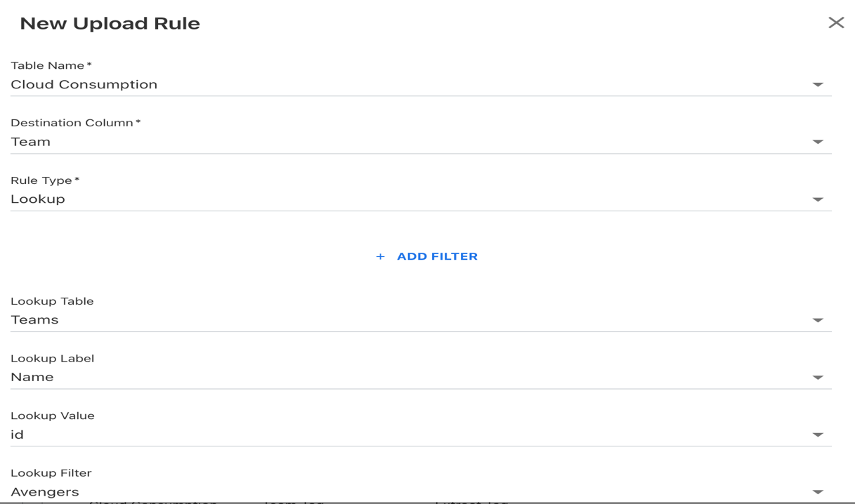Select the Name lookup label value
The width and height of the screenshot is (855, 504).
[x=32, y=378]
